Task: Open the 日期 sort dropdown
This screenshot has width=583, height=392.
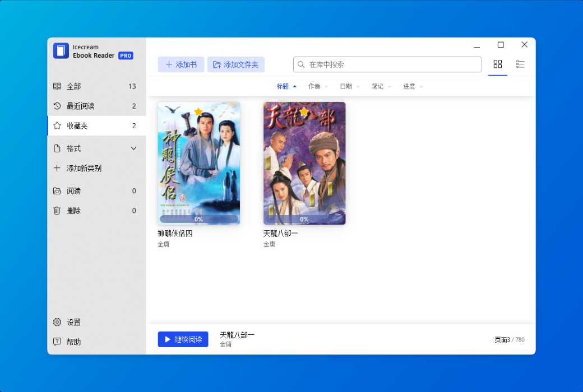Action: 346,86
